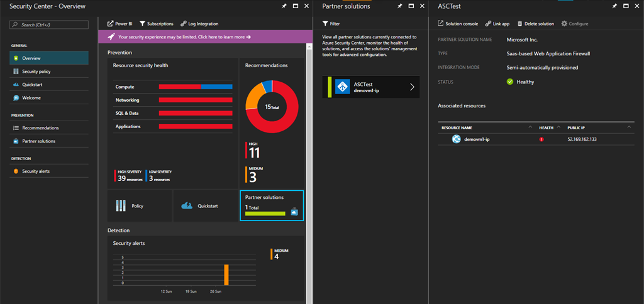Open Log Integration
The image size is (644, 304).
199,24
